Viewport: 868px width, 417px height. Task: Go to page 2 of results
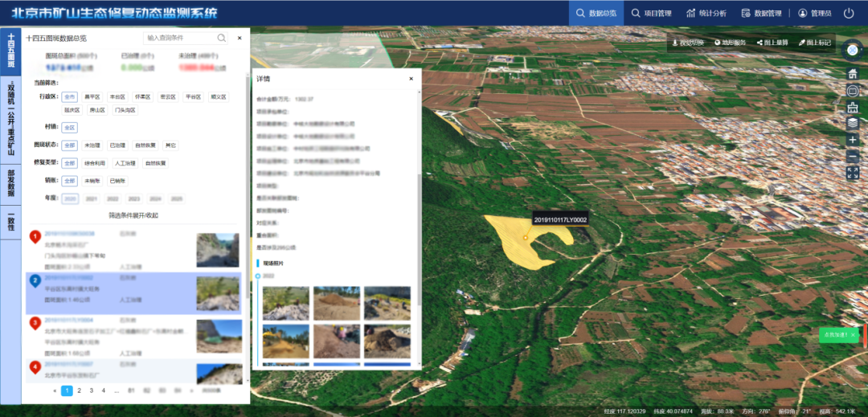(79, 390)
